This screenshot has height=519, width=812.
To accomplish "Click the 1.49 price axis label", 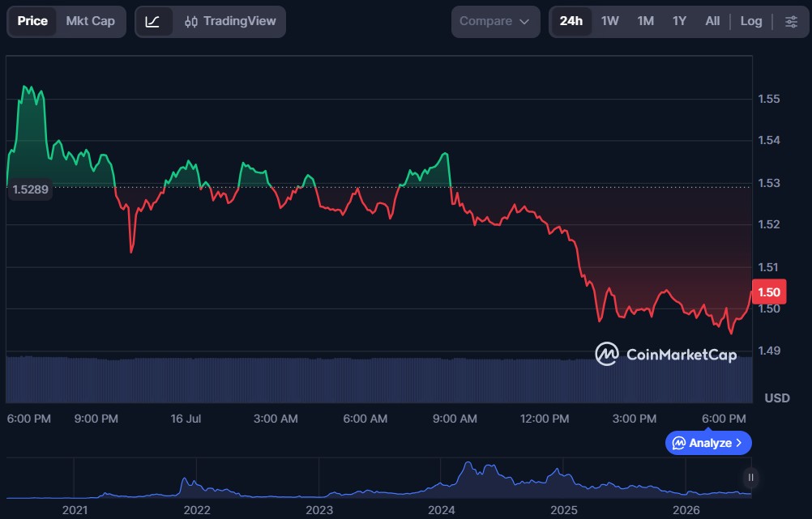I will coord(768,351).
